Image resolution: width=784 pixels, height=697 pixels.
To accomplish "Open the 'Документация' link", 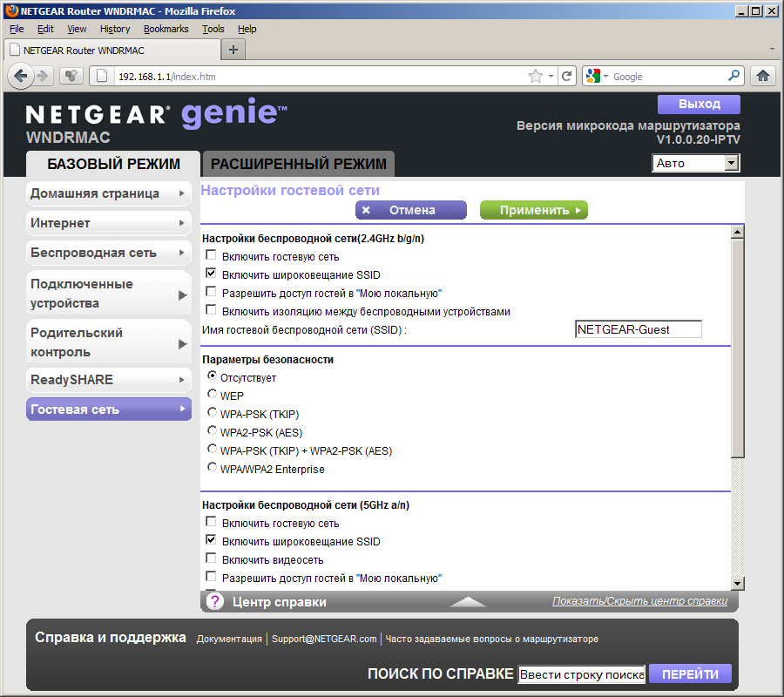I will (x=229, y=639).
